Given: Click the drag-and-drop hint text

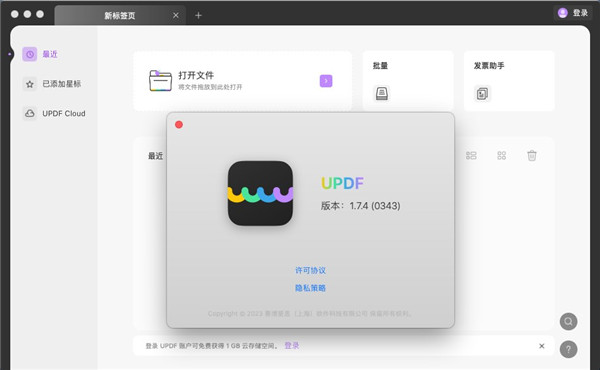Looking at the screenshot, I should 210,87.
